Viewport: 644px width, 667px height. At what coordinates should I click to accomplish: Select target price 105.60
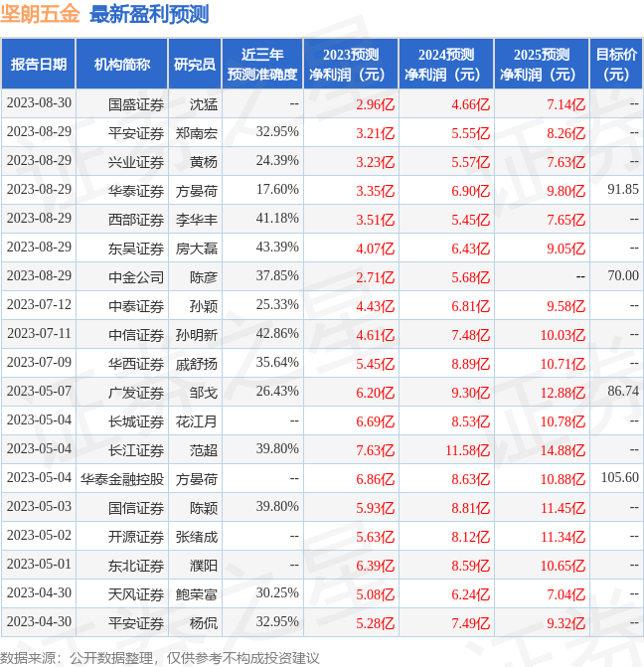[620, 477]
